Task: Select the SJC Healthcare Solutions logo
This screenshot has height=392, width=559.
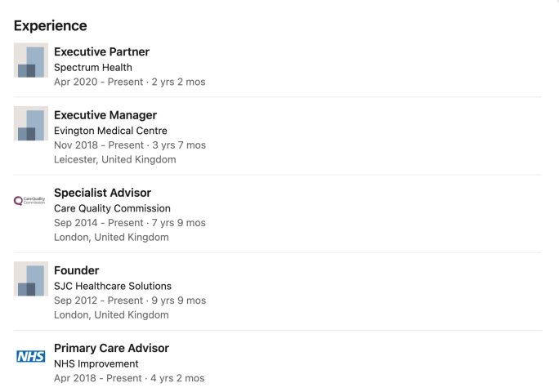Action: tap(31, 278)
